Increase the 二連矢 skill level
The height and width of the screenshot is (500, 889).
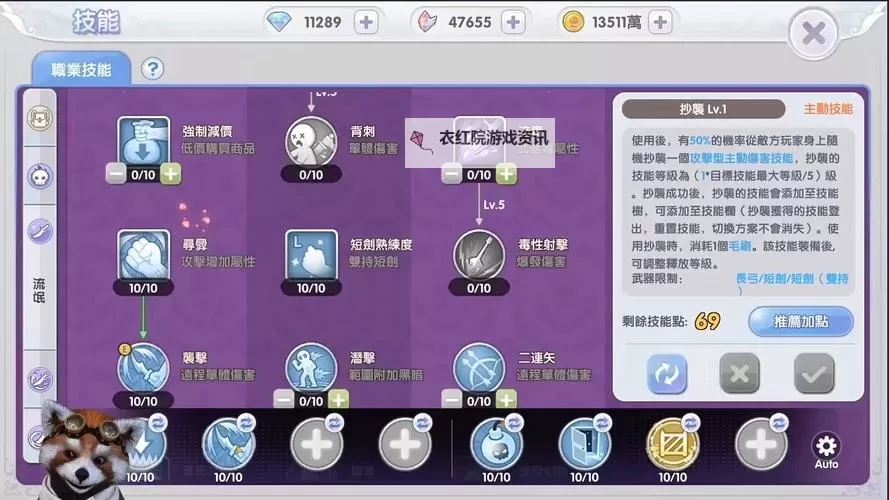pyautogui.click(x=506, y=400)
